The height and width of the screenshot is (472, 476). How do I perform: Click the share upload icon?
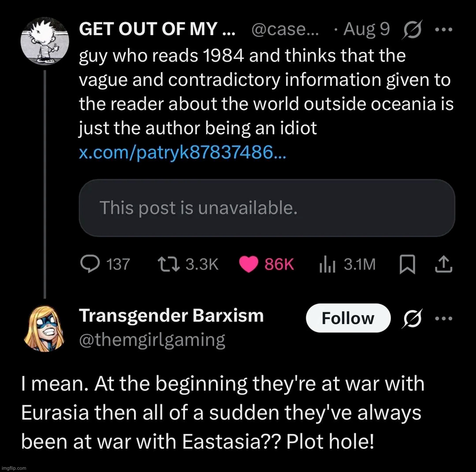pos(443,264)
